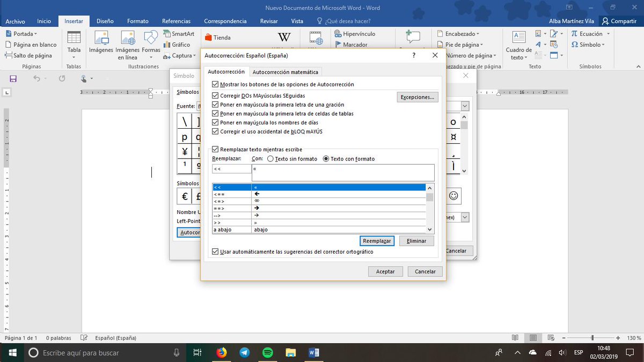Uncheck Usar automáticamente las sugerencias del corrector ortográfico
Viewport: 644px width, 362px height.
pyautogui.click(x=215, y=251)
